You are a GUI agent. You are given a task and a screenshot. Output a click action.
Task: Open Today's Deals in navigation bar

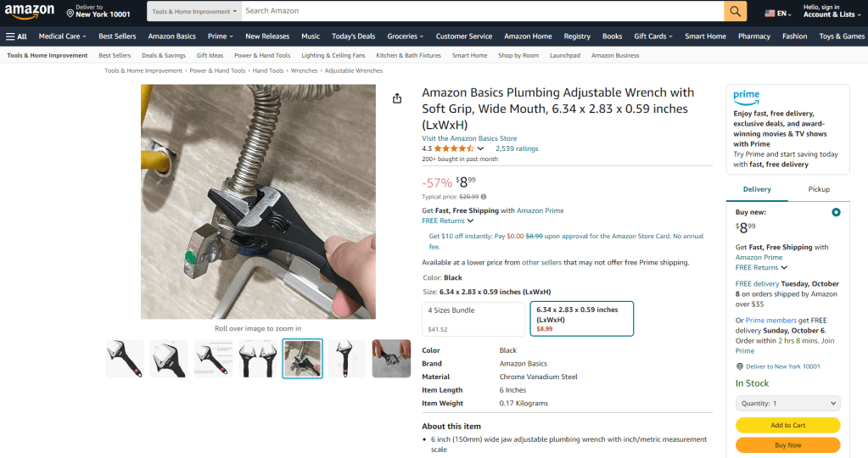click(353, 36)
